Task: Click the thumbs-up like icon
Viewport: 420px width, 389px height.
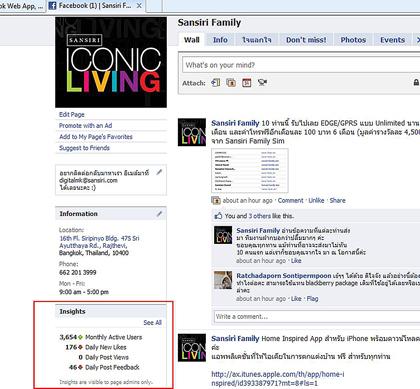Action: point(218,216)
